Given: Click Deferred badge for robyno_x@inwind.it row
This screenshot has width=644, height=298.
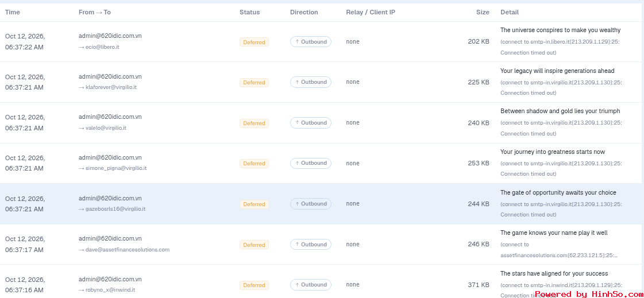Looking at the screenshot, I should point(254,285).
